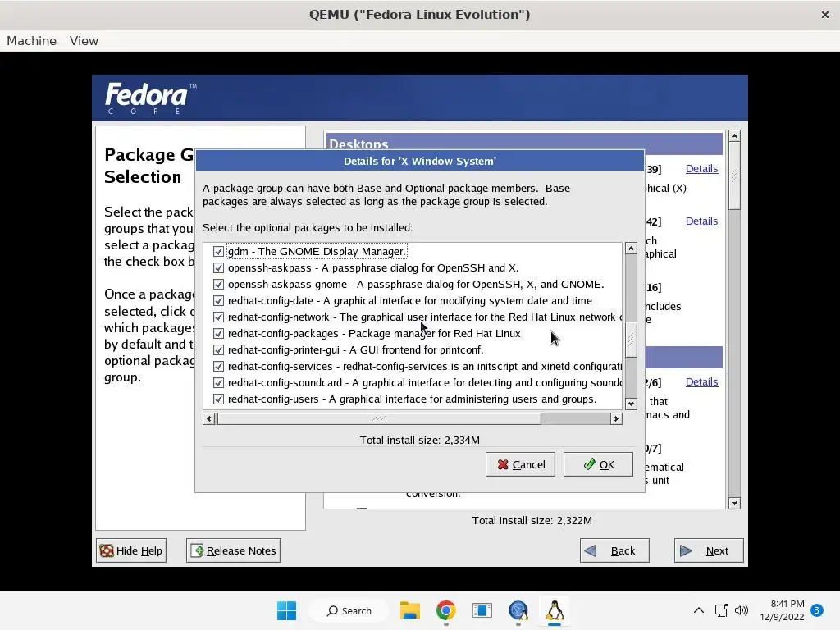Image resolution: width=840 pixels, height=630 pixels.
Task: Toggle the gdm GNOME Display Manager checkbox
Action: [218, 251]
